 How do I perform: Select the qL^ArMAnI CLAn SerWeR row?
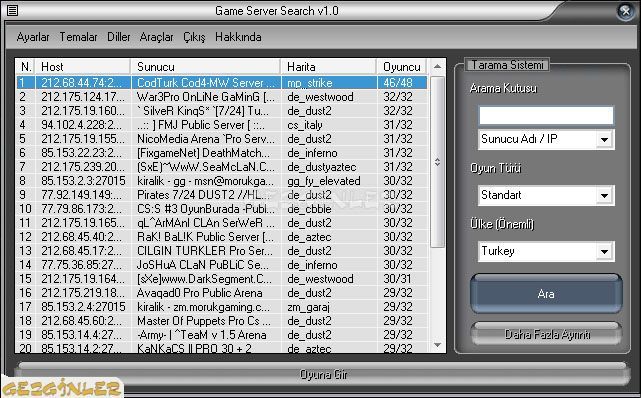pos(222,223)
